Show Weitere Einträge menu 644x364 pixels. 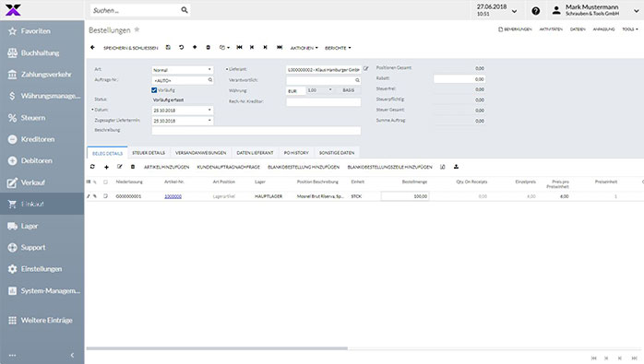[42, 320]
